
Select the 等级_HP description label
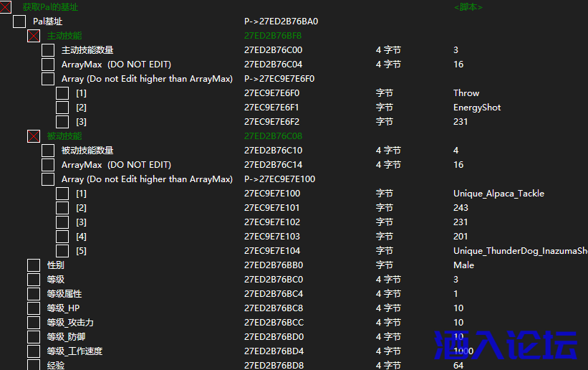[x=63, y=308]
